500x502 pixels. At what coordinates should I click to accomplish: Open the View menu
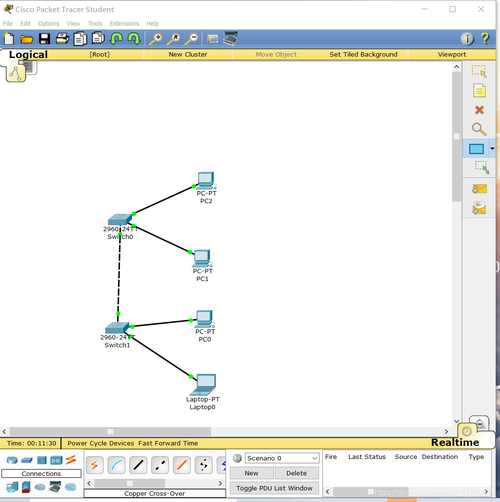click(73, 23)
